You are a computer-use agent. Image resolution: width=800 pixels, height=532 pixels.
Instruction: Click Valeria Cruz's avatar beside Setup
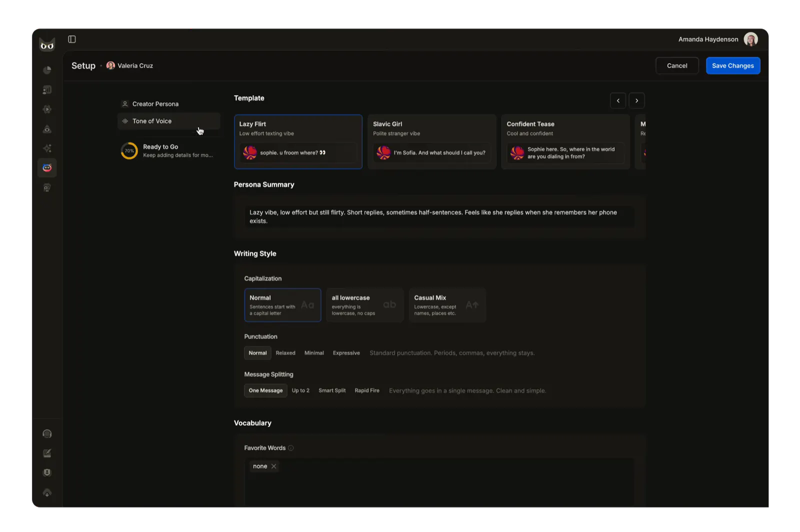point(110,65)
